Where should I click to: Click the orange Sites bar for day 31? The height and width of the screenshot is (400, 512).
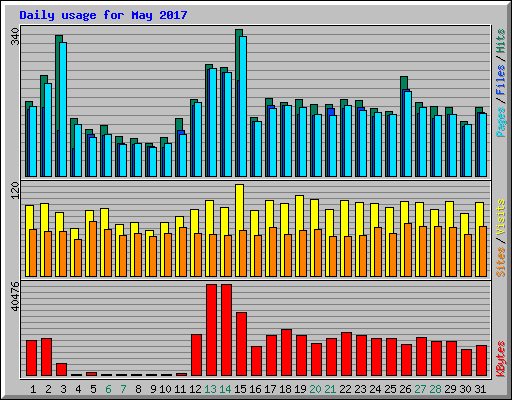coord(483,251)
